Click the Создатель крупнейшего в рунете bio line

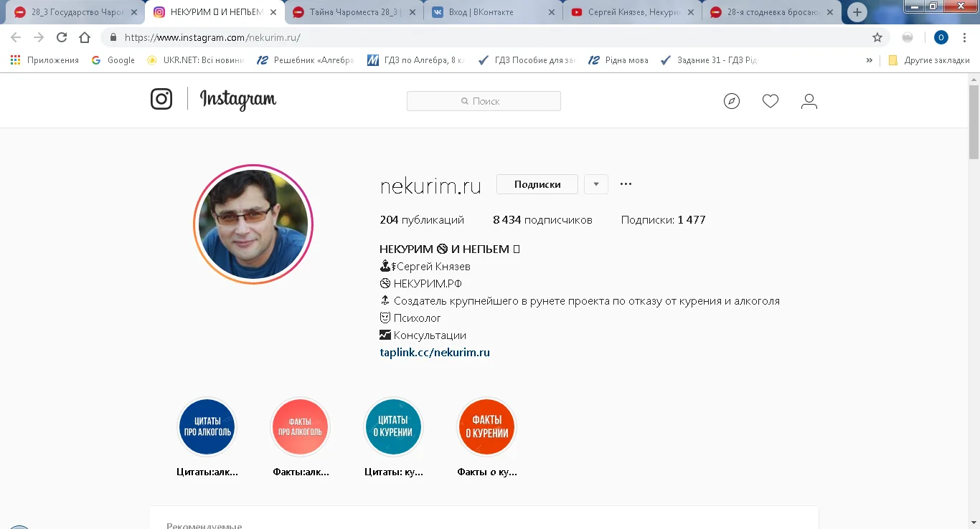pyautogui.click(x=580, y=301)
